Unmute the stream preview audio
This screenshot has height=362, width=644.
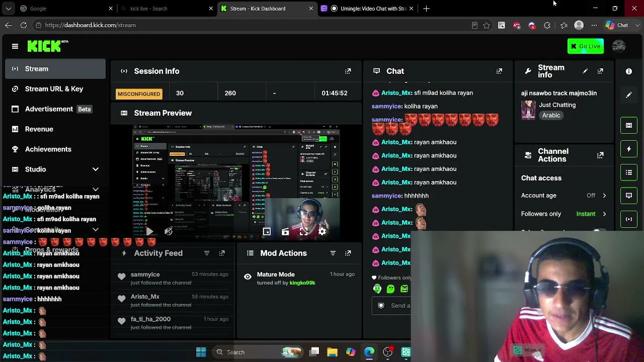tap(169, 232)
